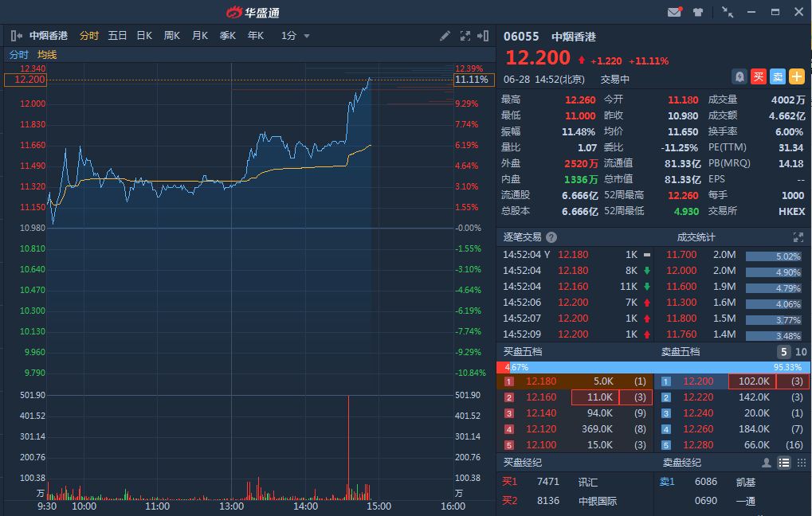The image size is (812, 516).
Task: Click the 14:52:06 tick trade row
Action: (x=576, y=303)
